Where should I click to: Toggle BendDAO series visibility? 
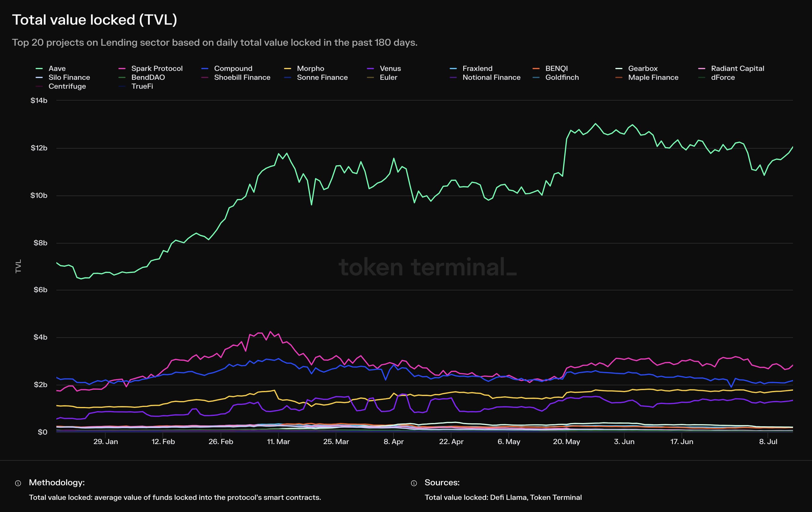tap(148, 78)
